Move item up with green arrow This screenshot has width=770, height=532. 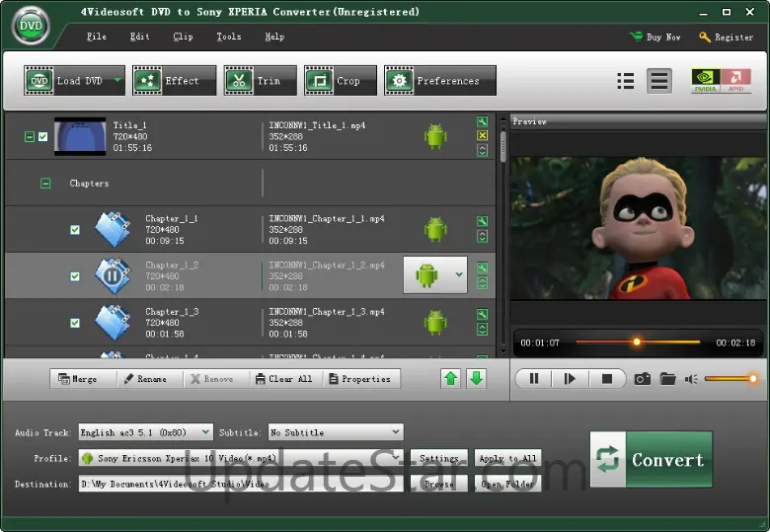coord(451,378)
